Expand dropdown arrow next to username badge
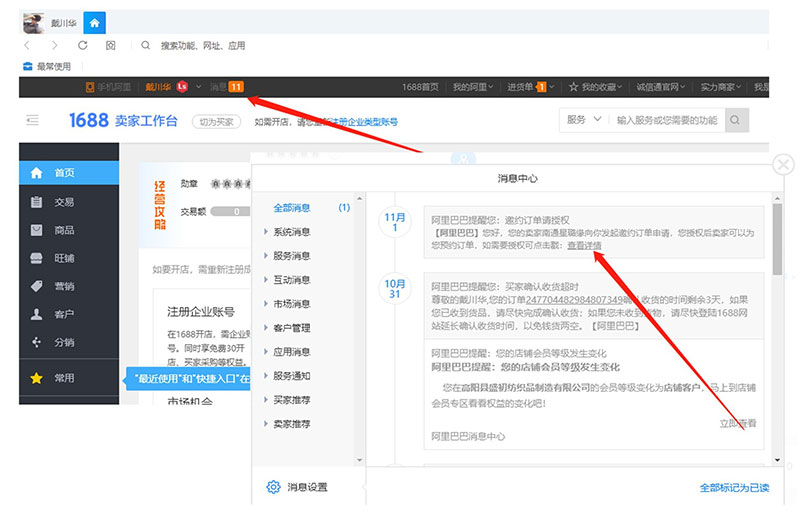 click(198, 87)
